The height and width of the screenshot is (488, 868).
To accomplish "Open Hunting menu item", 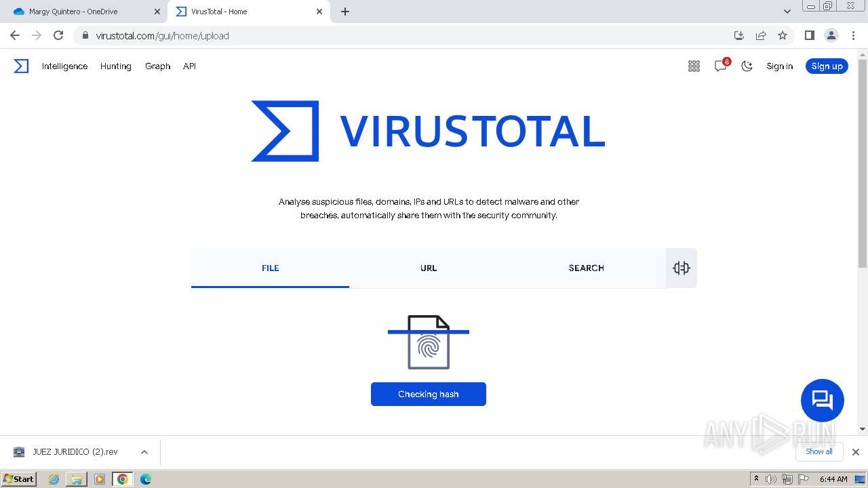I will pos(116,66).
